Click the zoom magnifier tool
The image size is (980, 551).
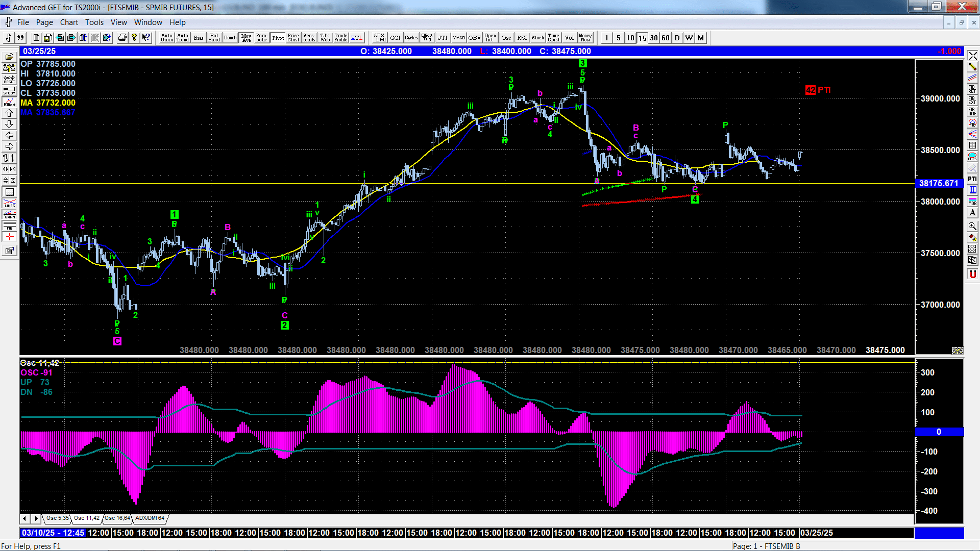coord(972,226)
